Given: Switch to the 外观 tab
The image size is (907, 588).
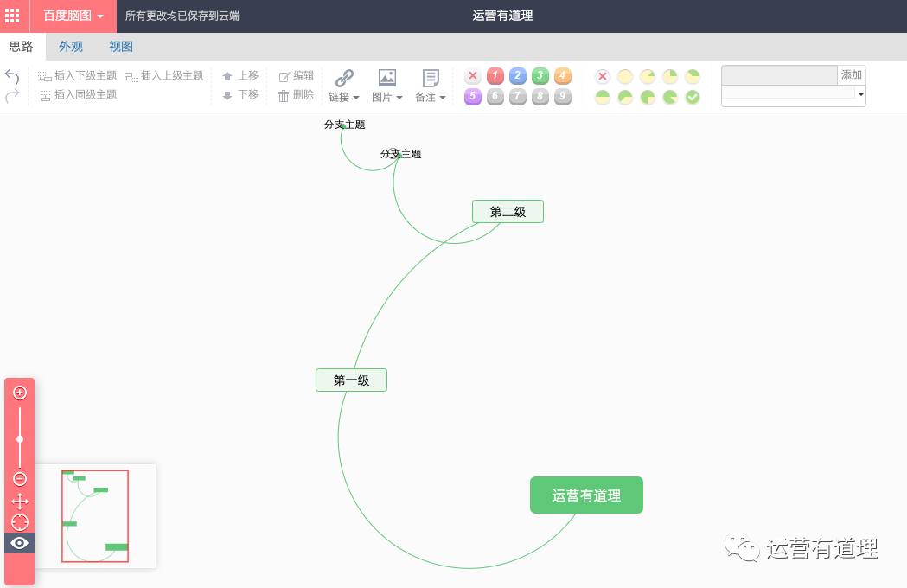Looking at the screenshot, I should [x=71, y=47].
